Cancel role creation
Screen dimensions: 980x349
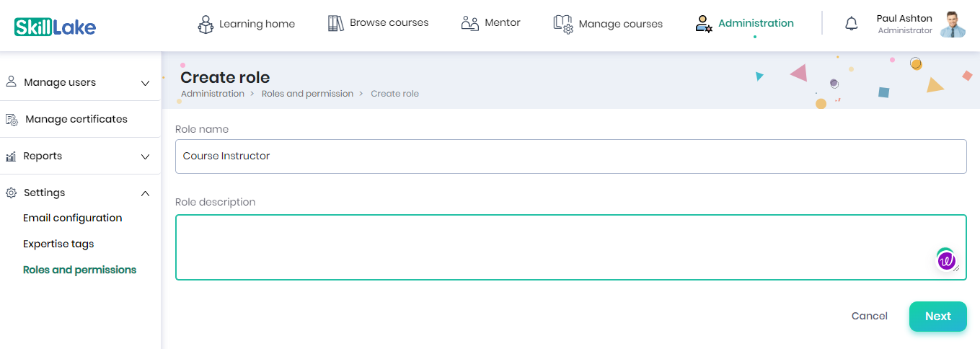(869, 316)
